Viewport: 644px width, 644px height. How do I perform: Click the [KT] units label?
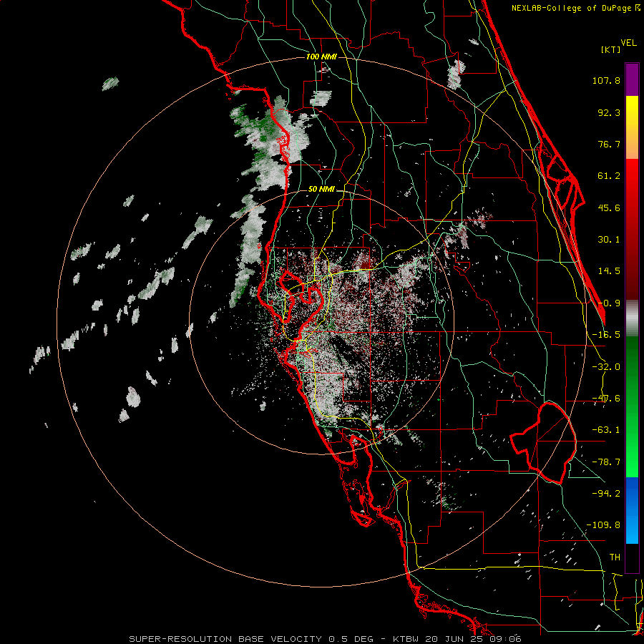click(611, 49)
